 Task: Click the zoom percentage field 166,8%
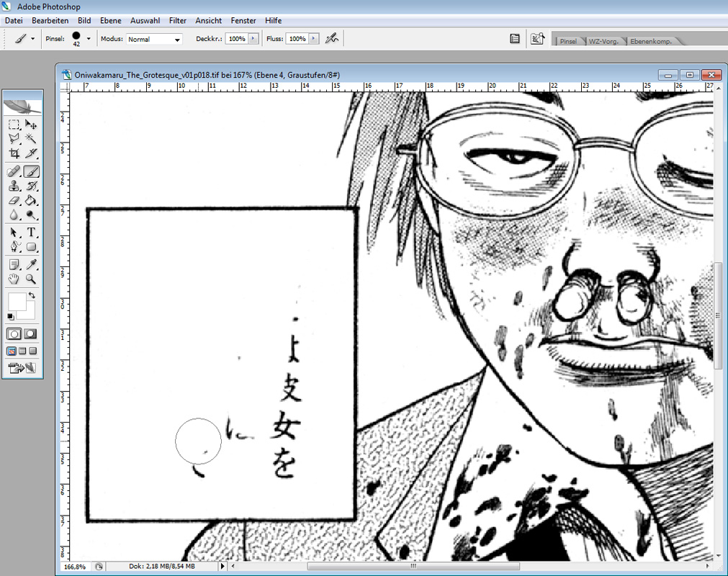pos(75,567)
